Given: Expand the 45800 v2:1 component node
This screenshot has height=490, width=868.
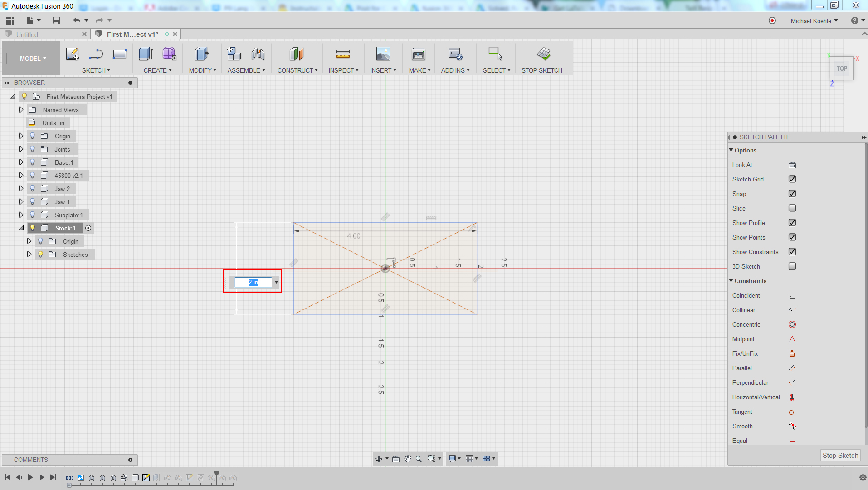Looking at the screenshot, I should pyautogui.click(x=21, y=175).
